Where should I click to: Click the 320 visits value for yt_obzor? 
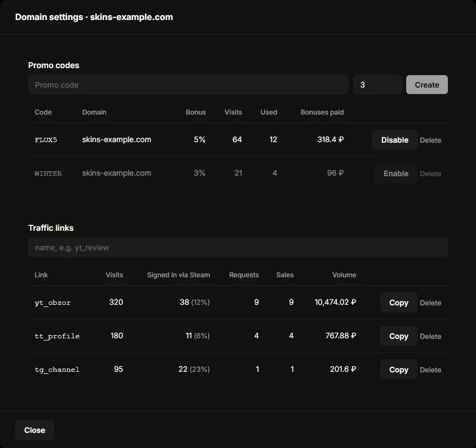click(116, 302)
